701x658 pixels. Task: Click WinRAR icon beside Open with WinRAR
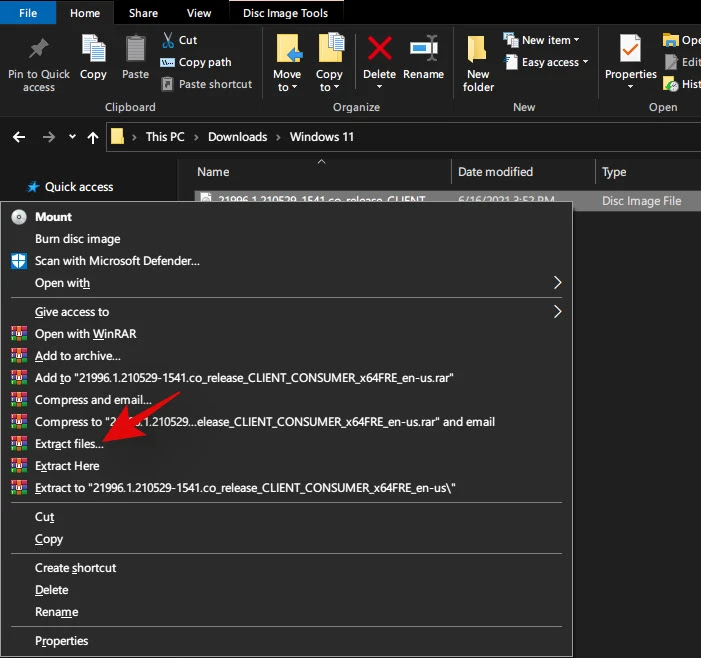(19, 333)
